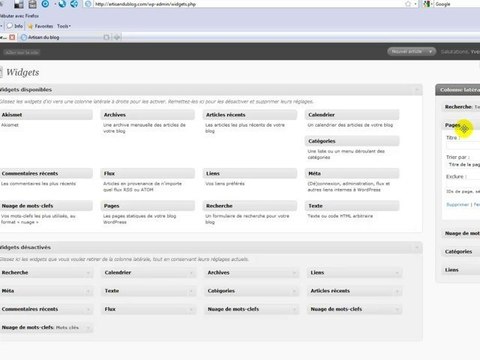Click the gray arrow icon beside tab list
The width and height of the screenshot is (480, 360).
(117, 37)
